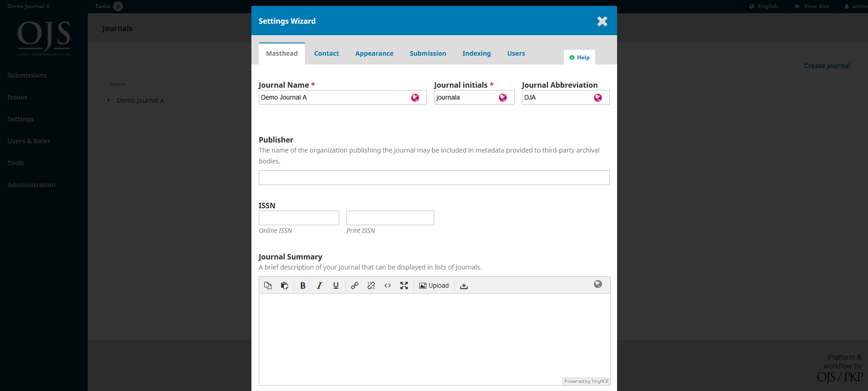Toggle underline formatting in Journal Summary
Image resolution: width=868 pixels, height=391 pixels.
point(336,285)
